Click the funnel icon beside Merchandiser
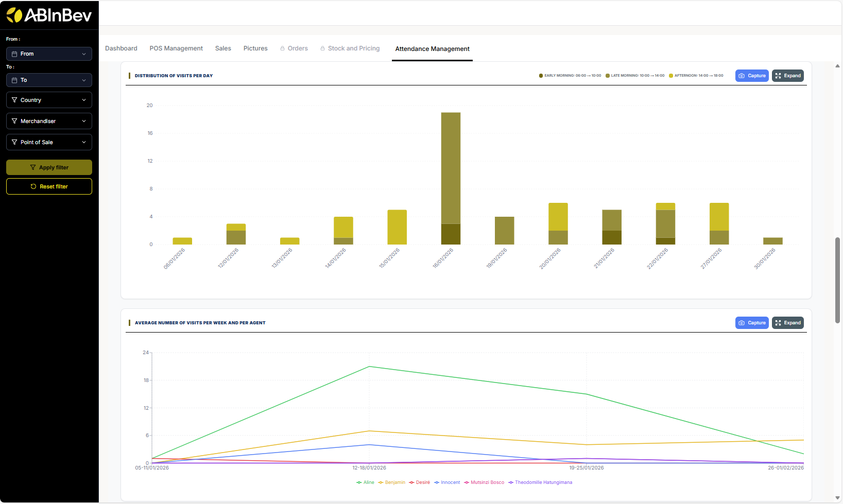 (14, 121)
